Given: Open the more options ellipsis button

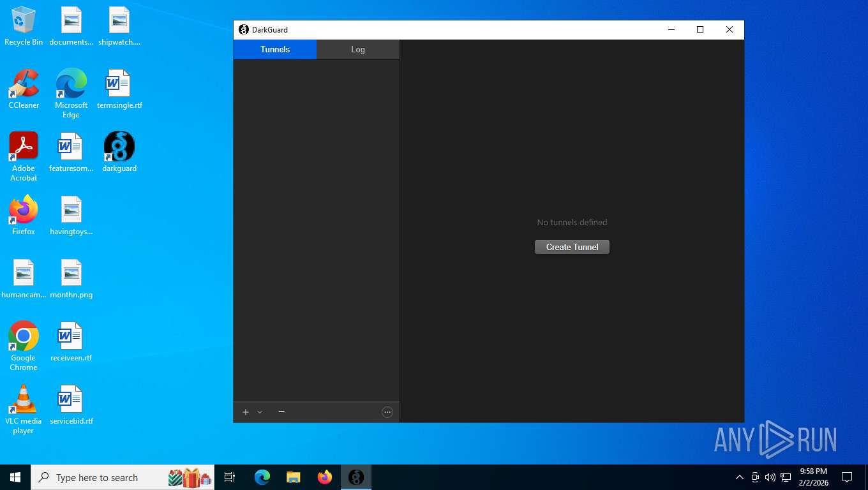Looking at the screenshot, I should tap(387, 412).
